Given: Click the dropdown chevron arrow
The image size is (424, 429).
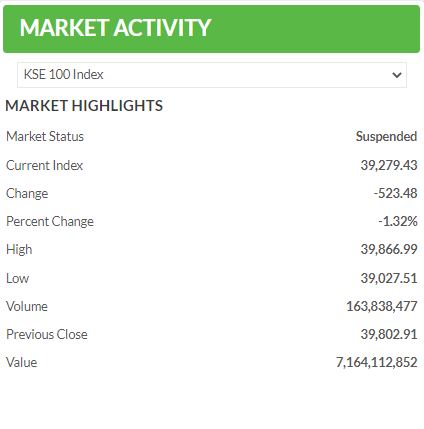Looking at the screenshot, I should [x=397, y=75].
